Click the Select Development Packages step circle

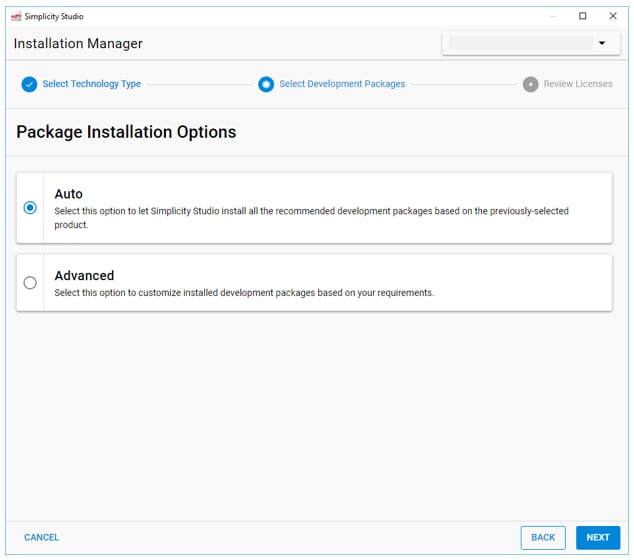click(265, 84)
